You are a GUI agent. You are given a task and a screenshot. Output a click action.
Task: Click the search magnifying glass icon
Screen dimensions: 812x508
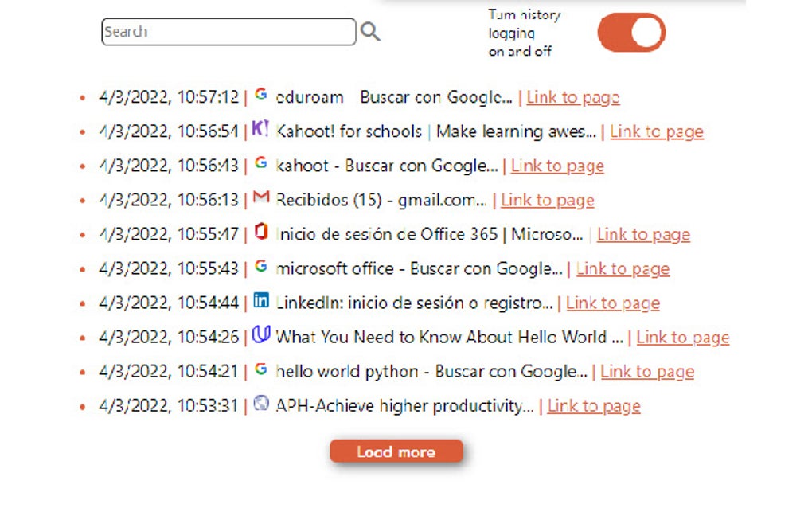click(x=369, y=32)
